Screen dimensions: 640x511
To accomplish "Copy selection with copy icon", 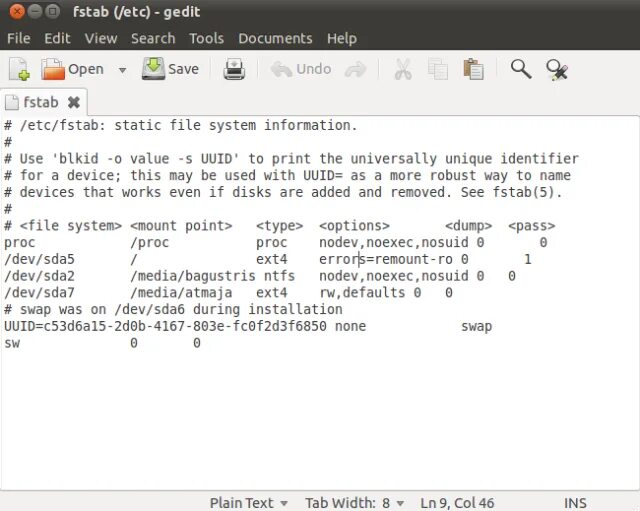I will (438, 69).
